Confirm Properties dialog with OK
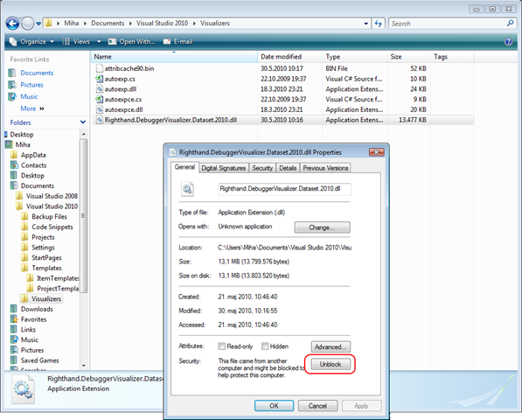 point(274,406)
